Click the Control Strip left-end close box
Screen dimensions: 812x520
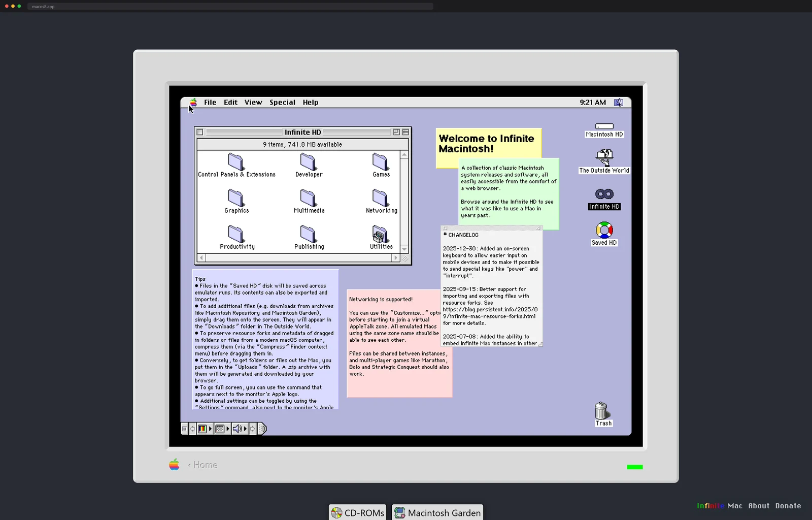tap(185, 429)
